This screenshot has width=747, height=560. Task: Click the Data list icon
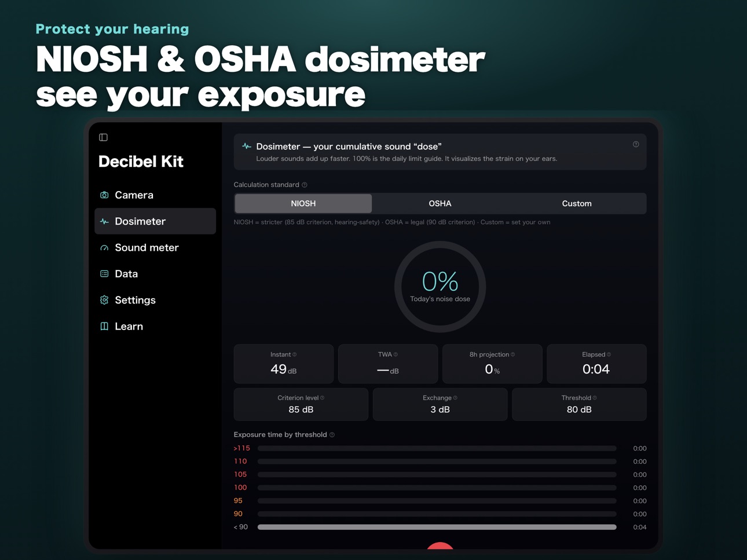click(x=104, y=274)
